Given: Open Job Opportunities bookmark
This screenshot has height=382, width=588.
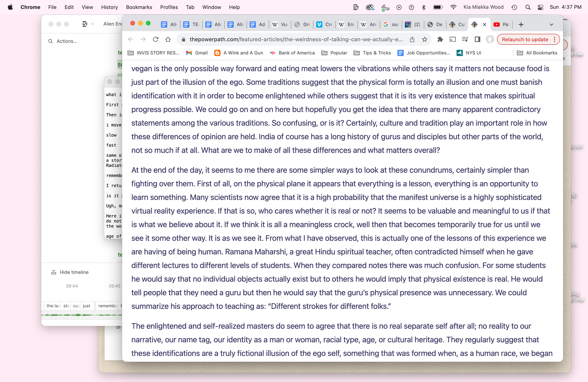Looking at the screenshot, I should pos(424,53).
